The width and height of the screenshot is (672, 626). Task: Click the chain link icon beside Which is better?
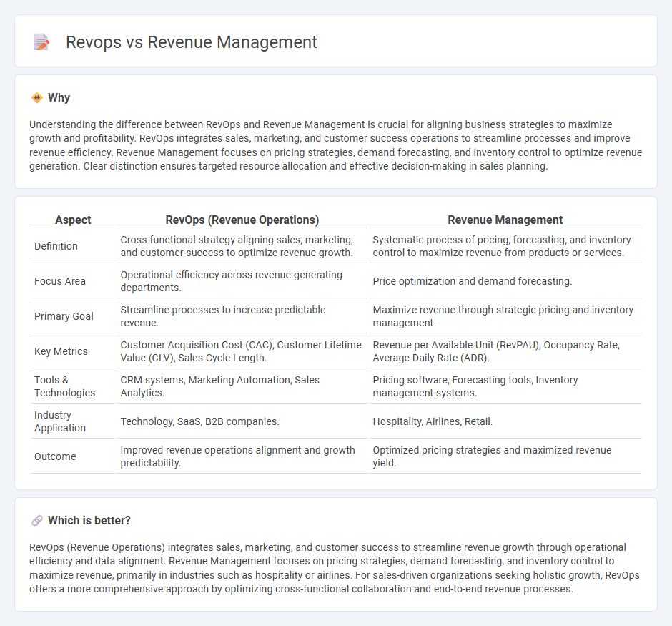37,521
